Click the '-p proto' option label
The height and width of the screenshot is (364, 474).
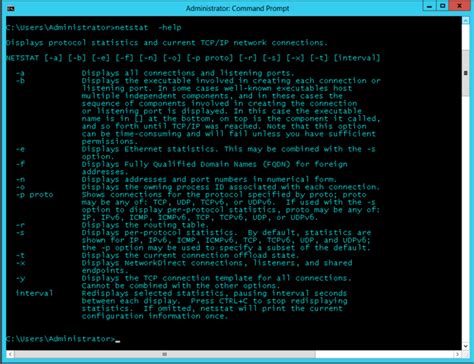click(x=35, y=195)
